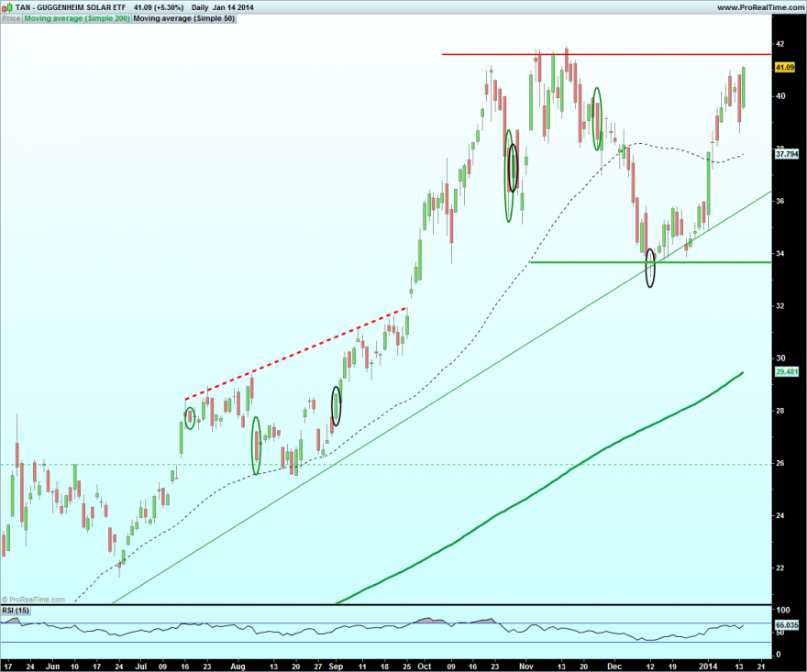
Task: Click the 41.09 (+5.30%) quote text
Action: pyautogui.click(x=159, y=7)
